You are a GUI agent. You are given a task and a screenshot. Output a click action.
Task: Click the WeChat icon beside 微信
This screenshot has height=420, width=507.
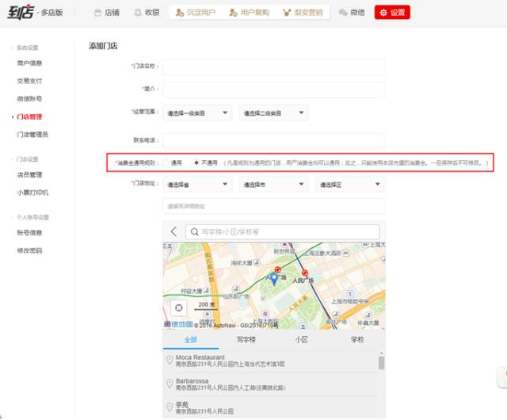(x=343, y=13)
